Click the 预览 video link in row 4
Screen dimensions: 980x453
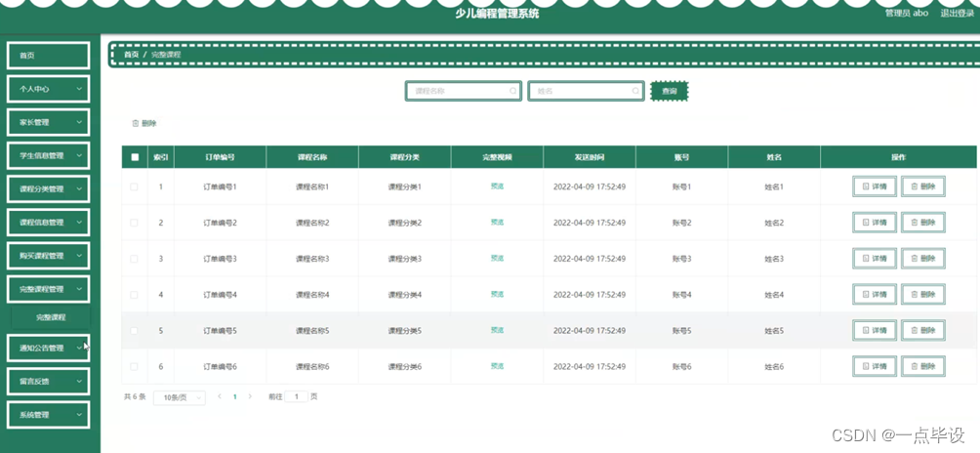497,294
